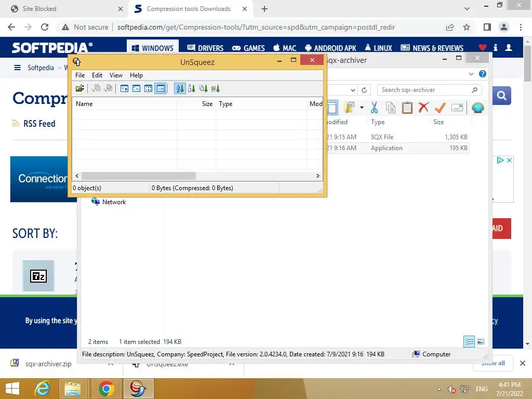Screen dimensions: 532x399
Task: Click the Paste clipboard icon in Explorer toolbar
Action: point(407,108)
